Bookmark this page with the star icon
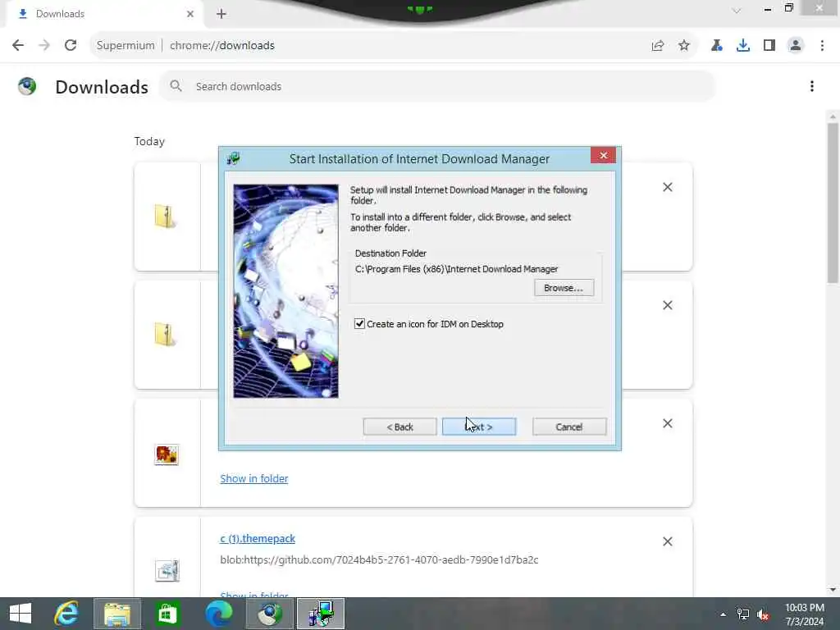Screen dimensions: 840x630 click(684, 46)
